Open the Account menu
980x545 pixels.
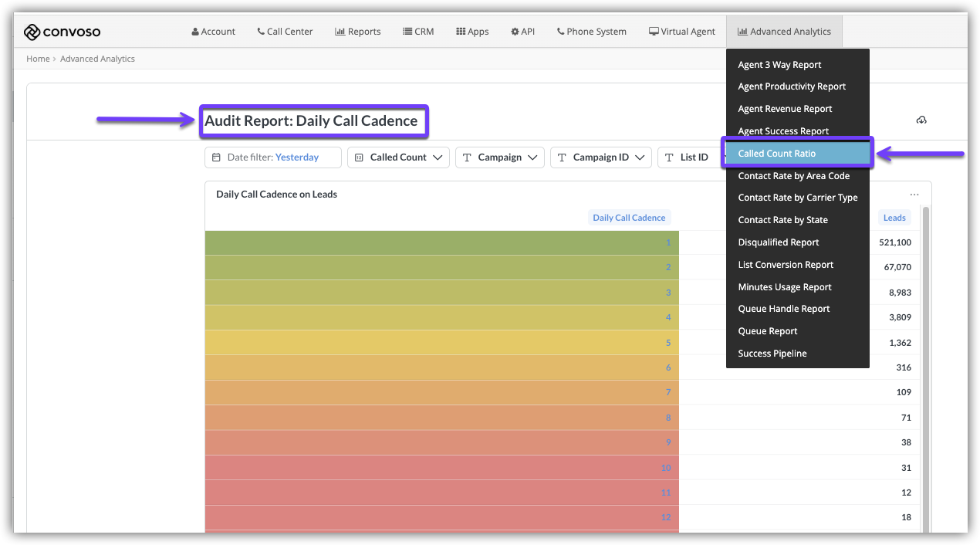214,32
